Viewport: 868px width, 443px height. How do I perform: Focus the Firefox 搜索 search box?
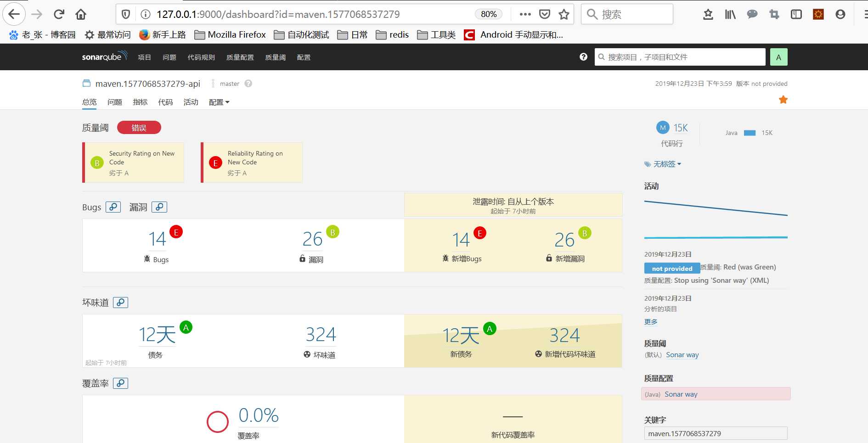coord(627,14)
